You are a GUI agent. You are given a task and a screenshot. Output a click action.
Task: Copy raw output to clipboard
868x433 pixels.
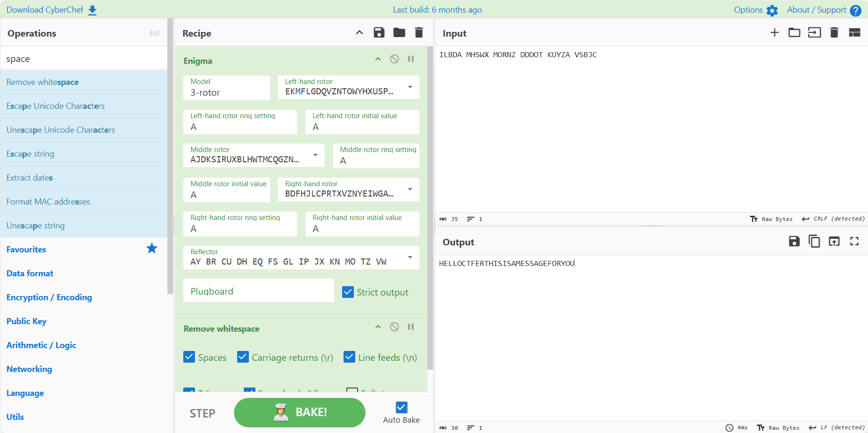point(815,241)
